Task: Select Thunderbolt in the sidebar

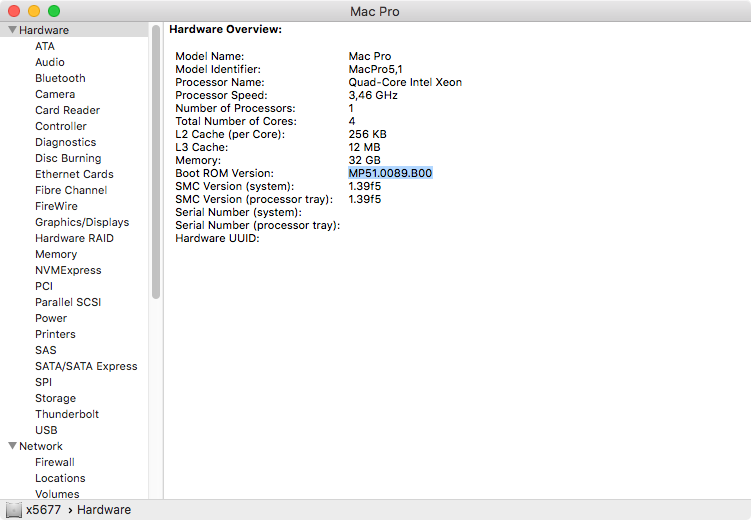Action: tap(67, 414)
